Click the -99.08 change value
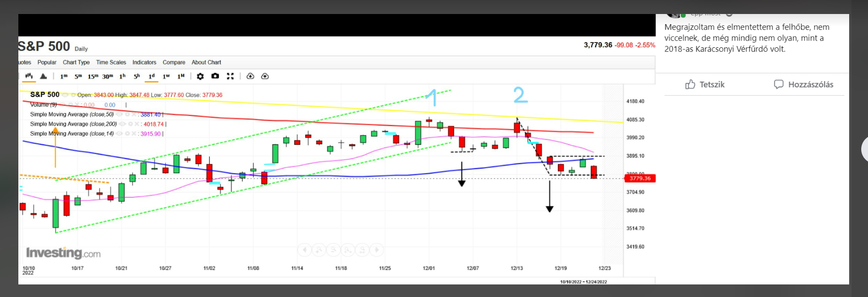This screenshot has height=297, width=868. click(x=624, y=45)
